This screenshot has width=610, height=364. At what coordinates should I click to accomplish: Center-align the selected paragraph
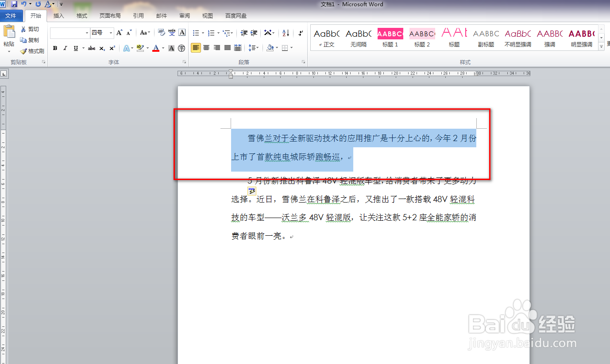pos(206,48)
